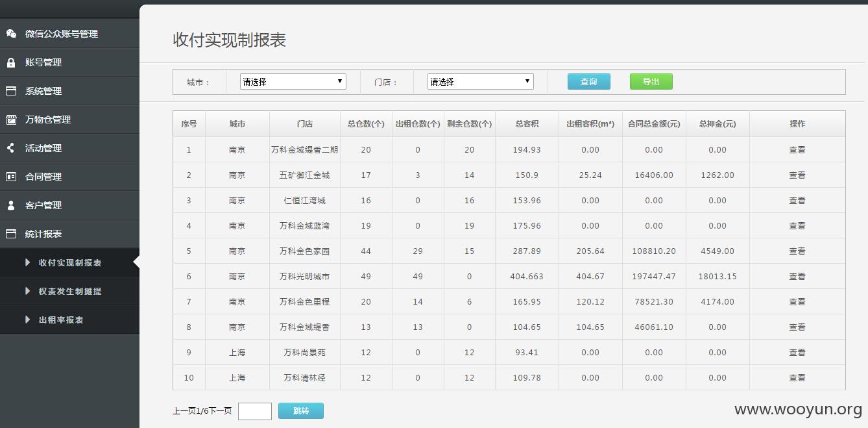
Task: Click the 404.663 total volume cell
Action: point(527,276)
